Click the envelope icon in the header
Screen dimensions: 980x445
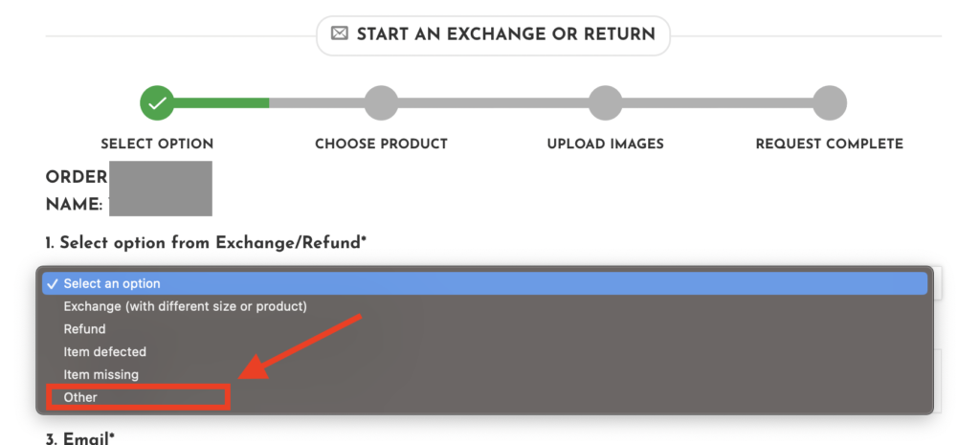(340, 33)
